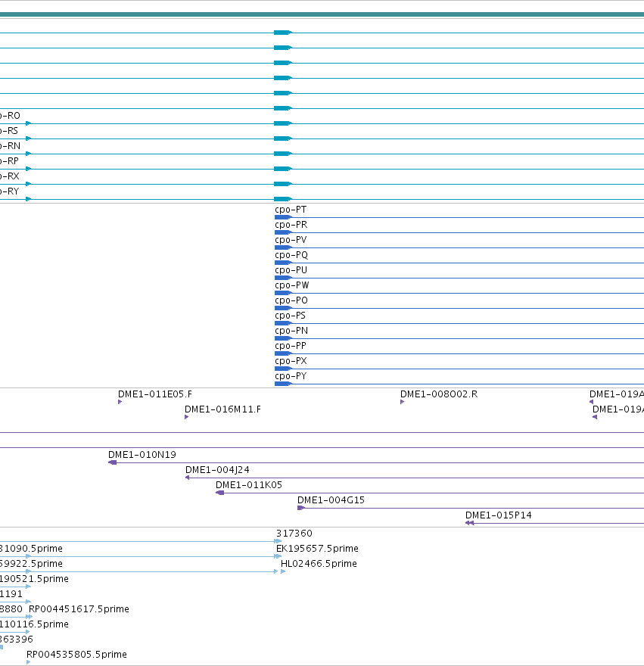Click the transcript label ending in -RX
644x666 pixels.
click(10, 176)
